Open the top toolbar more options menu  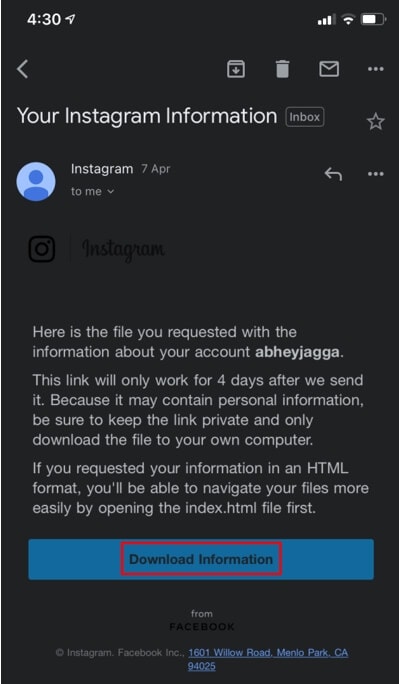tap(375, 69)
